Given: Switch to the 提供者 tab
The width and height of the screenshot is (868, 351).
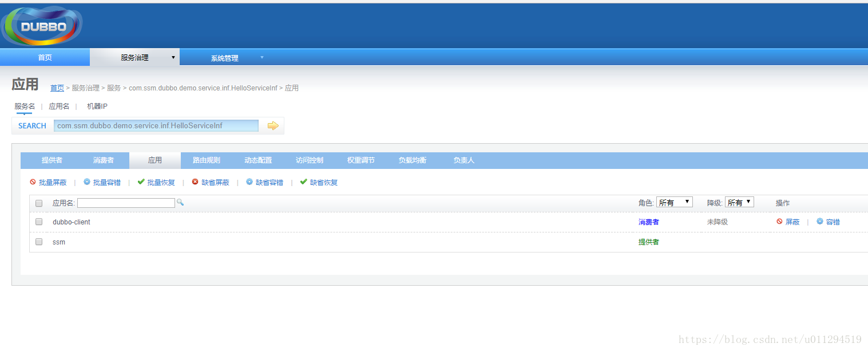Looking at the screenshot, I should pos(52,160).
